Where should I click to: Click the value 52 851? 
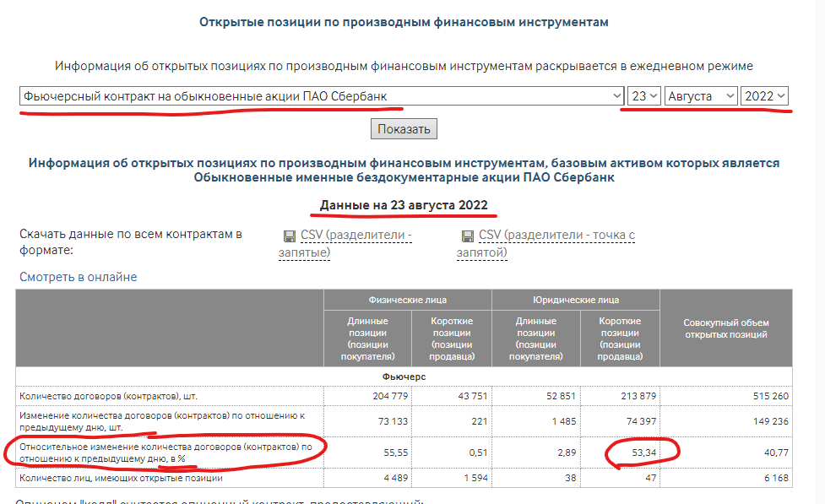tap(561, 396)
